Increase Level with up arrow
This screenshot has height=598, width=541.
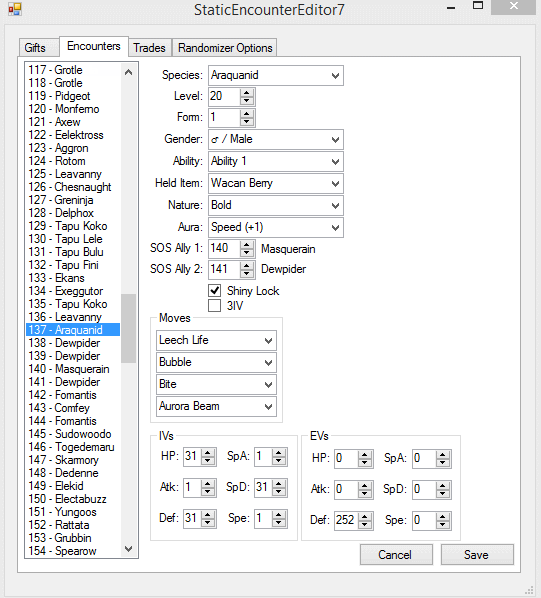(247, 93)
